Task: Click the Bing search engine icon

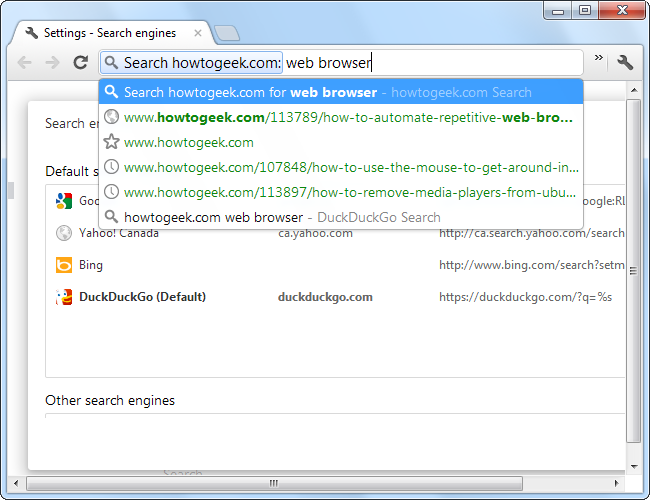Action: (x=64, y=265)
